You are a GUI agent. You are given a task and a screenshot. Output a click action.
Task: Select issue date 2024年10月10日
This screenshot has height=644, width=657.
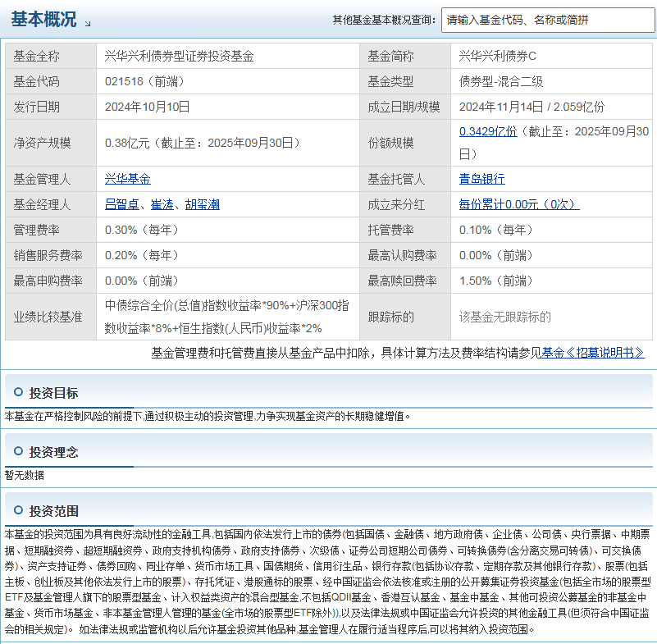pyautogui.click(x=147, y=107)
